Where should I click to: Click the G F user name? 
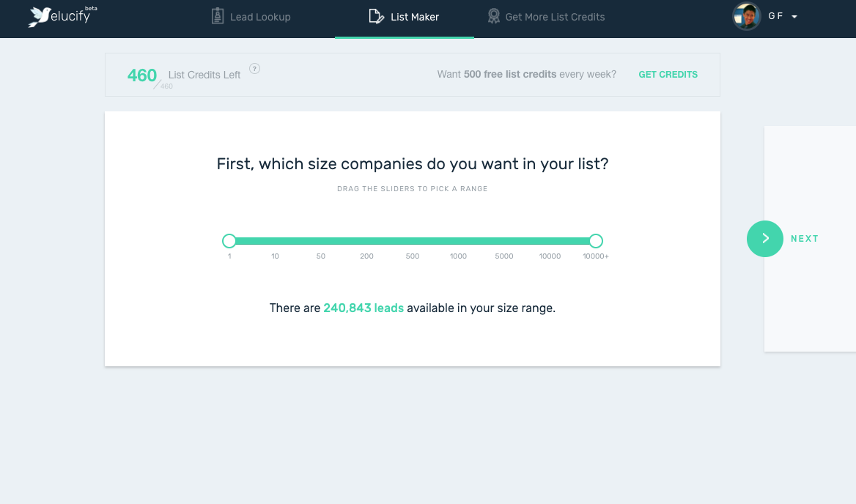tap(775, 16)
